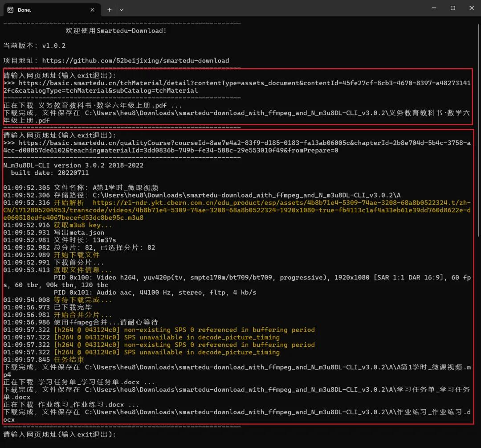Click the 欢迎使用Smartedu-Download! heading
Viewport: 481px width, 448px height.
(116, 31)
